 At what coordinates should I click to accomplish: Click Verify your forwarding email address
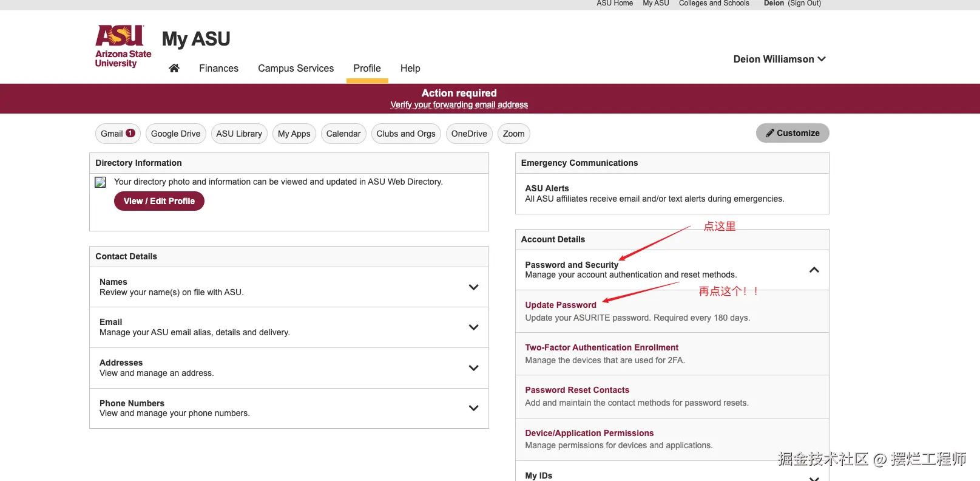tap(459, 104)
